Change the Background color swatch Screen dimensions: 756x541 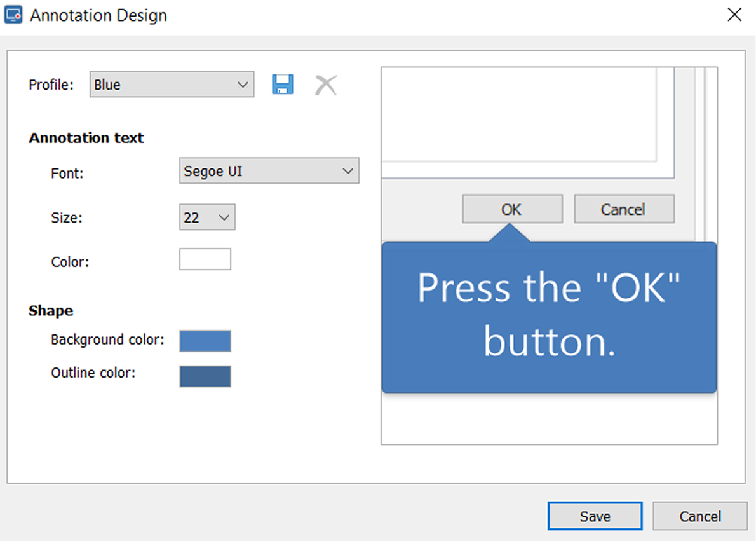(205, 341)
